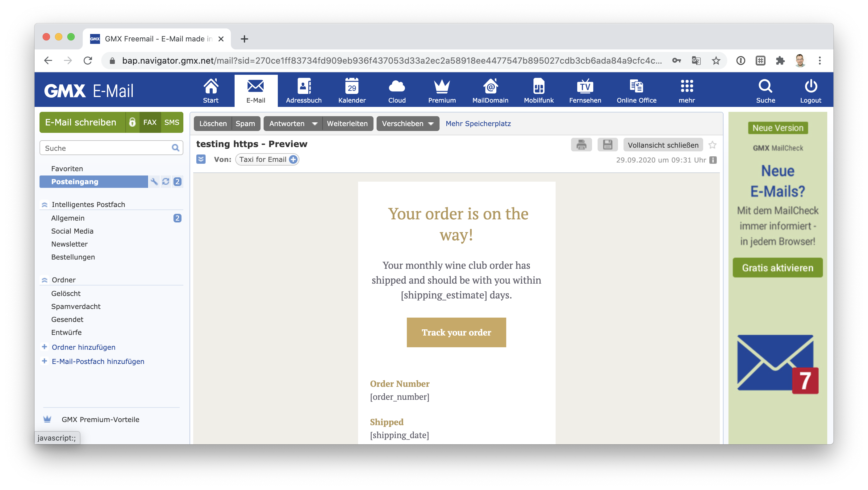Open the Gelöscht folder
The height and width of the screenshot is (490, 868).
click(66, 294)
